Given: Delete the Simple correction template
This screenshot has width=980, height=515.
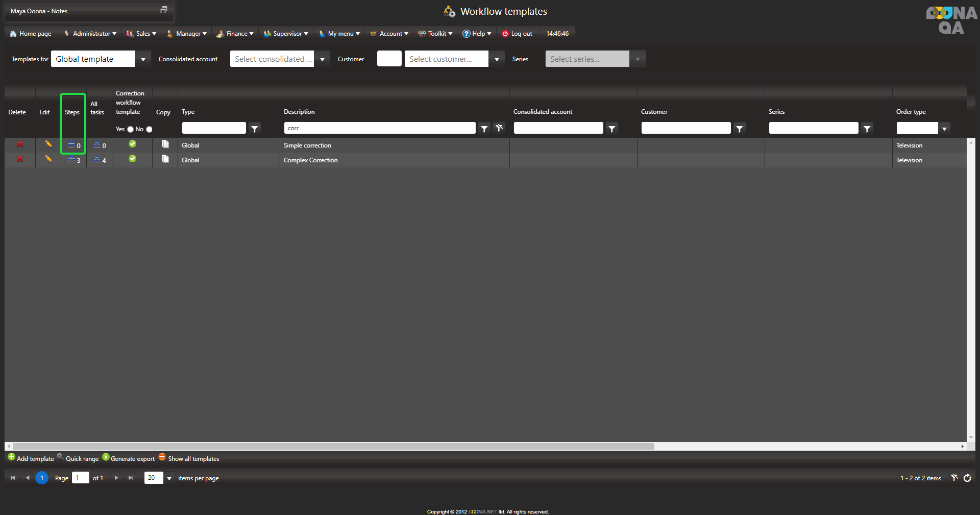Looking at the screenshot, I should pos(20,144).
